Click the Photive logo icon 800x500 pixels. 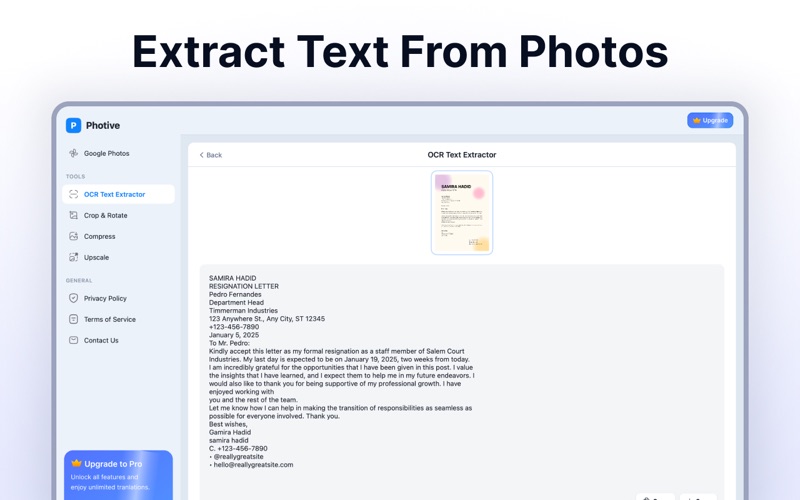click(x=73, y=125)
